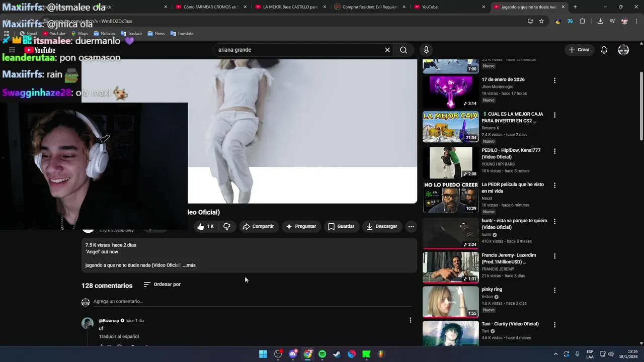Open a new browser tab

[575, 7]
